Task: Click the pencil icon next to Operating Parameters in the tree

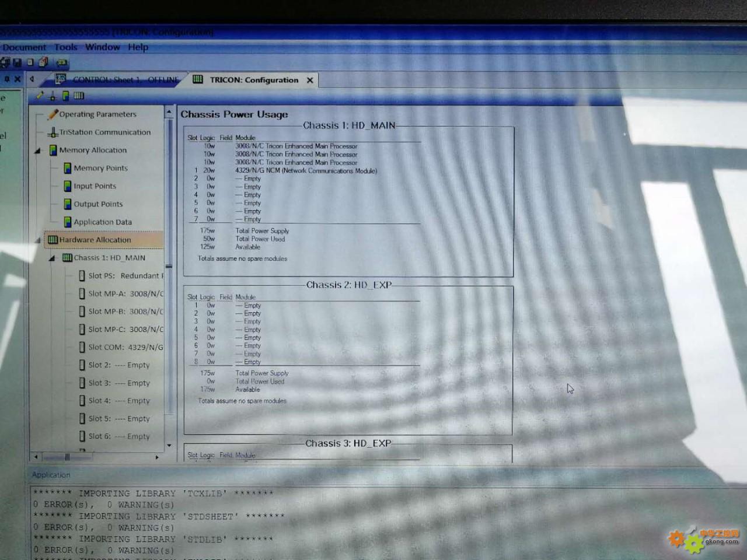Action: [x=53, y=114]
